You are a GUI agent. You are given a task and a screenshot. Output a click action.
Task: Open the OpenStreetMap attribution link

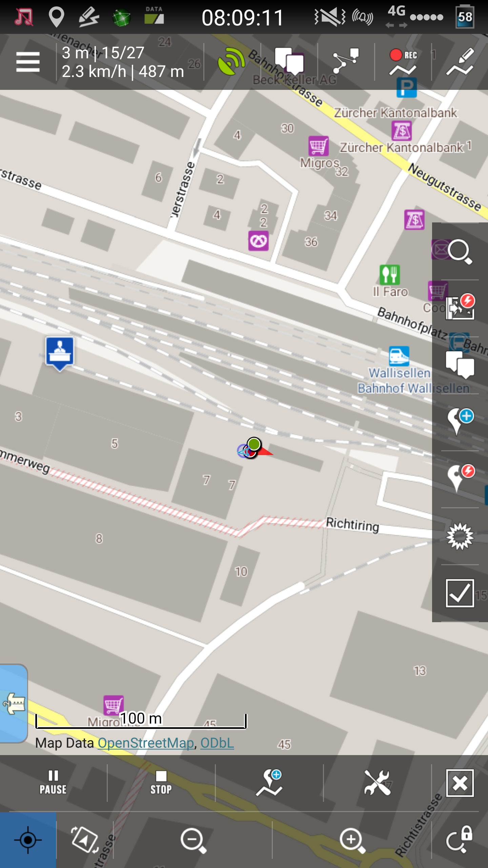coord(146,743)
